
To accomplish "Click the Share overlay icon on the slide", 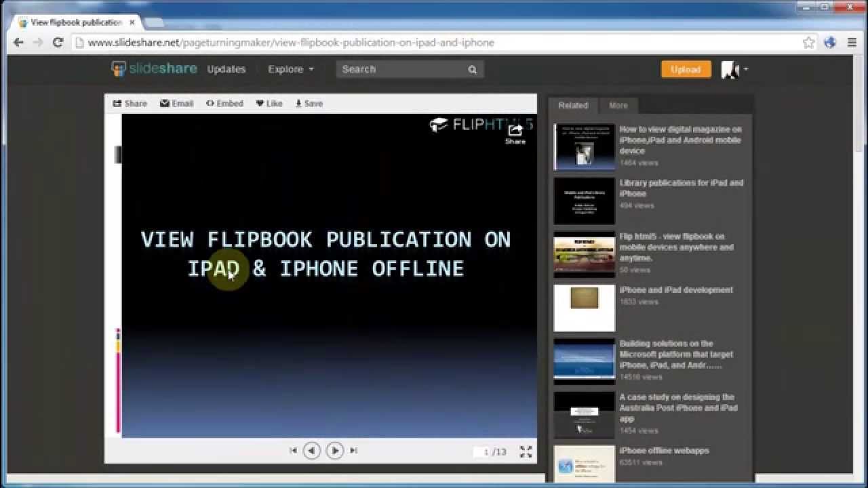I will pos(515,134).
